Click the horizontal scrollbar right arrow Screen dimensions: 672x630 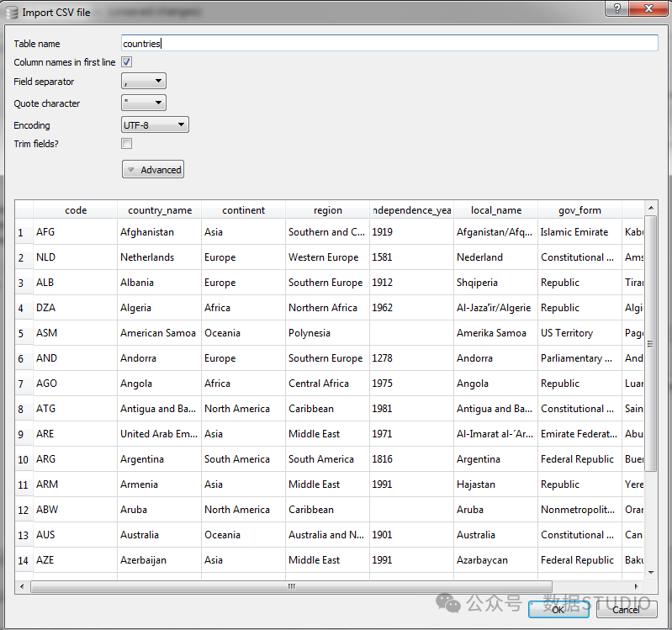[637, 586]
